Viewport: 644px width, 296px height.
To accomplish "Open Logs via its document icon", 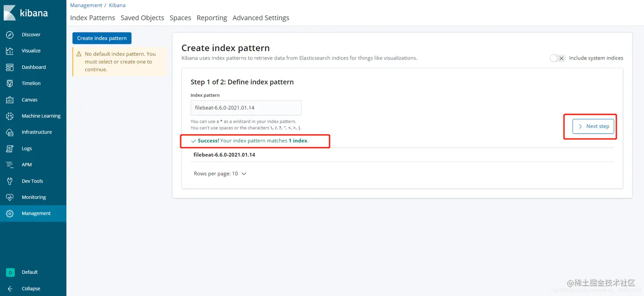I will click(x=10, y=148).
